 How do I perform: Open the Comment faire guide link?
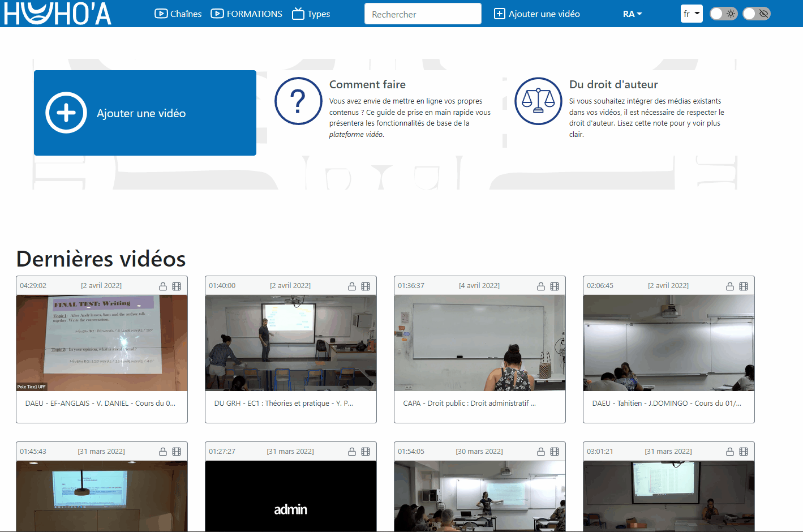point(367,84)
